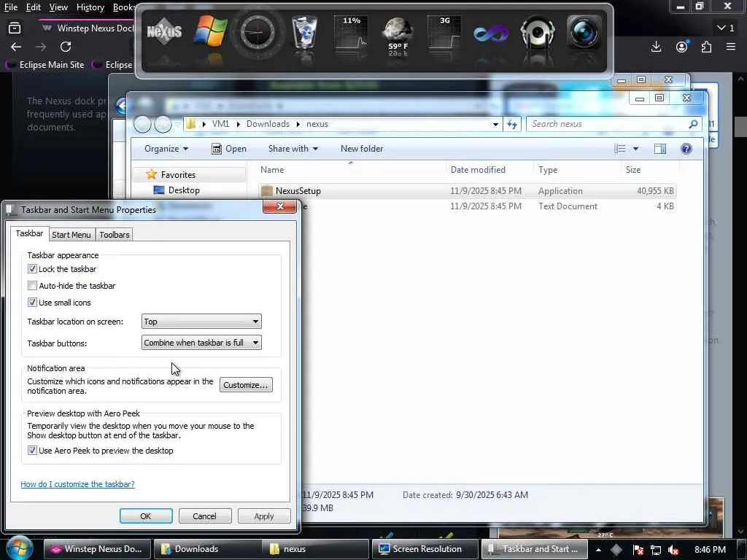Expand the Organize menu in Explorer
Viewport: 747px width, 560px height.
(166, 149)
